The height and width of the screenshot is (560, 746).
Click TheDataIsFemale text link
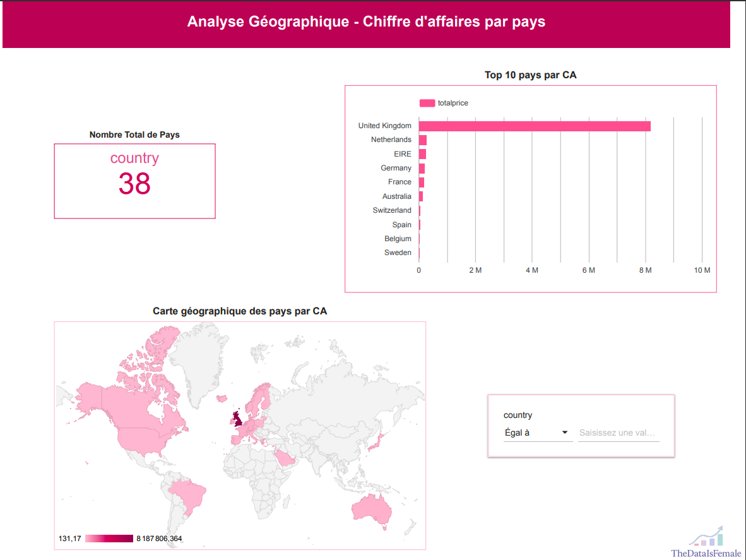[706, 553]
